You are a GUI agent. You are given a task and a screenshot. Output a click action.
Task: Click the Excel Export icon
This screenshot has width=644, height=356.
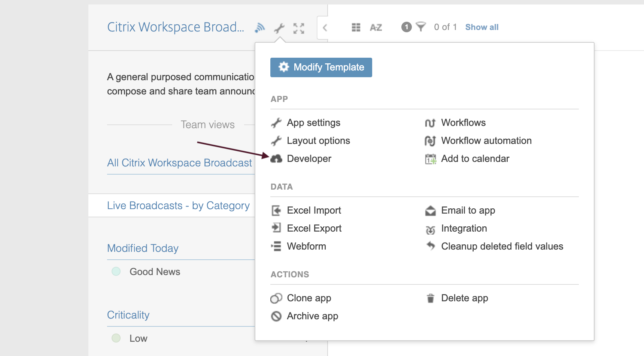pos(276,228)
